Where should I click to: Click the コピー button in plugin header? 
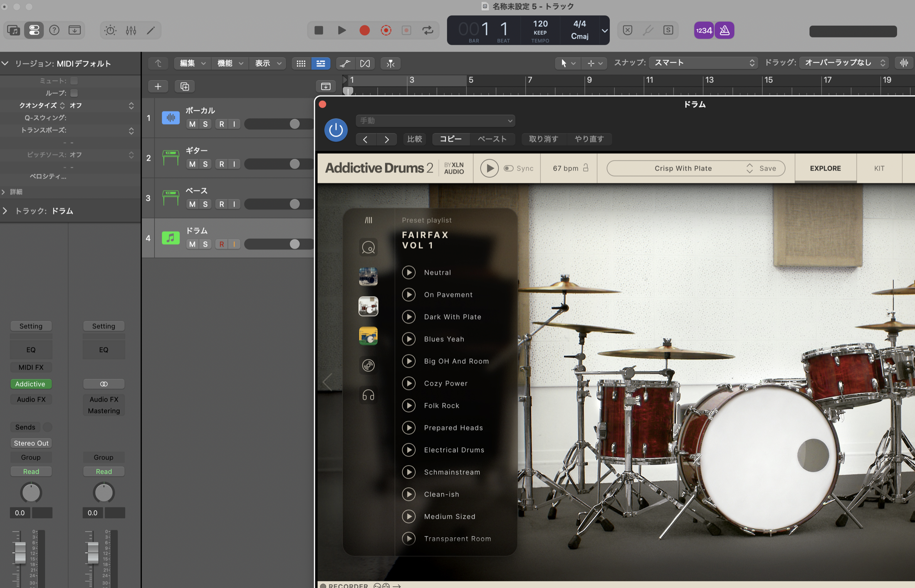[x=450, y=139]
